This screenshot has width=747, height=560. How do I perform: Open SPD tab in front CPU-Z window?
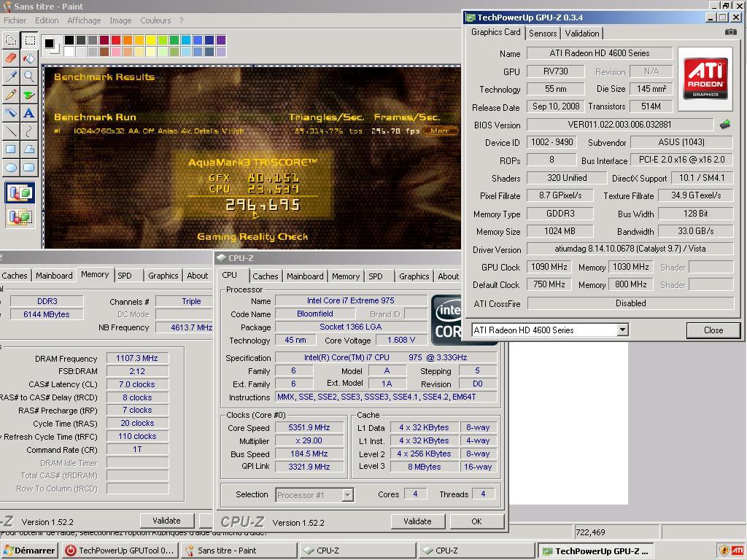(376, 276)
